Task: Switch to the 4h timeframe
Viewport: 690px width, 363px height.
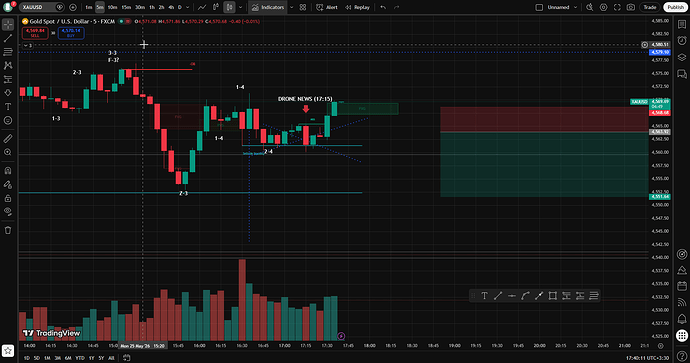Action: 171,7
